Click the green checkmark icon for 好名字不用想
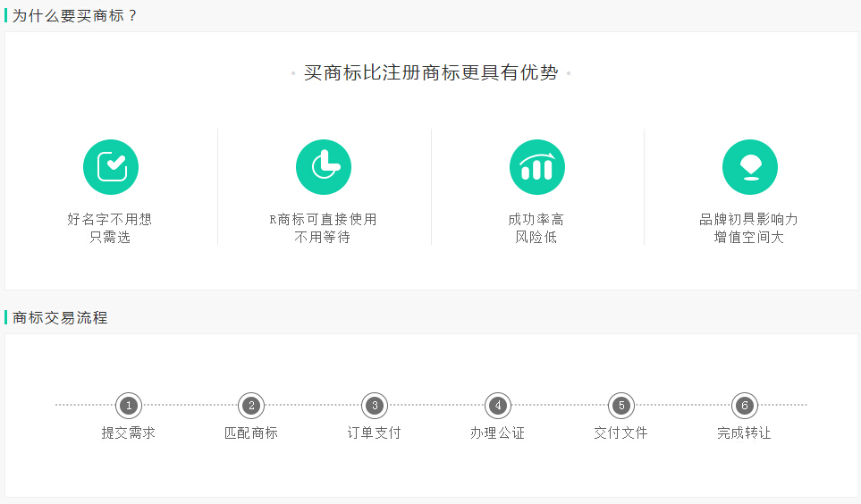The width and height of the screenshot is (861, 504). coord(111,167)
